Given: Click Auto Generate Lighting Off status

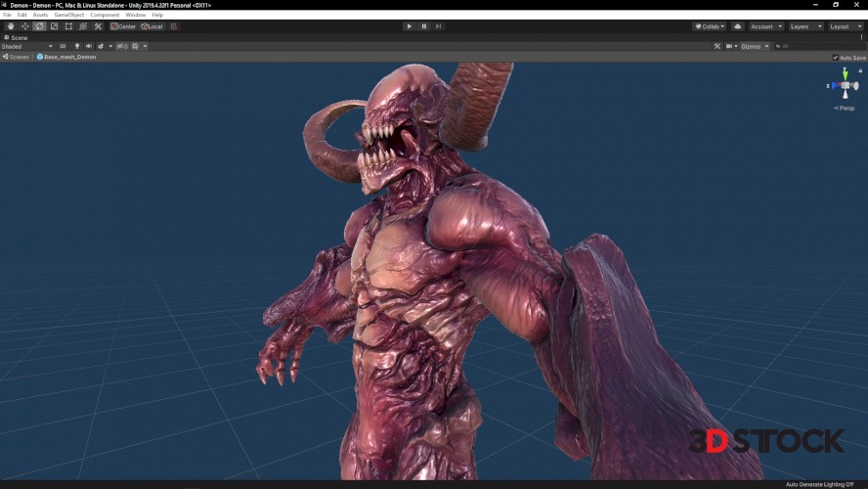Looking at the screenshot, I should pos(819,484).
